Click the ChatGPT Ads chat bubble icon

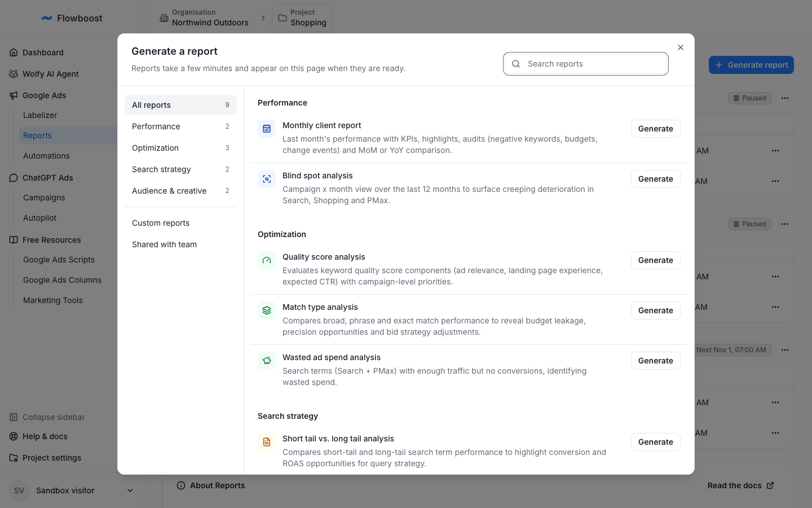14,178
